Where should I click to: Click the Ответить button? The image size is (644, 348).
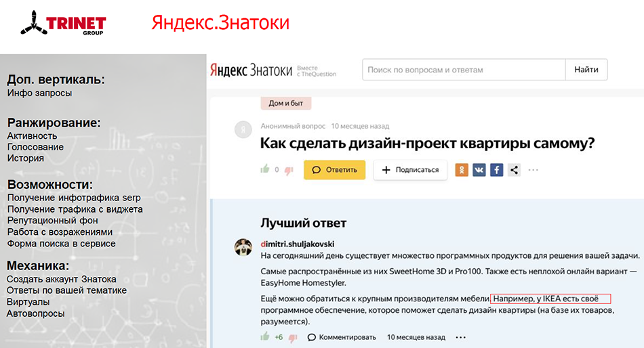[x=334, y=170]
